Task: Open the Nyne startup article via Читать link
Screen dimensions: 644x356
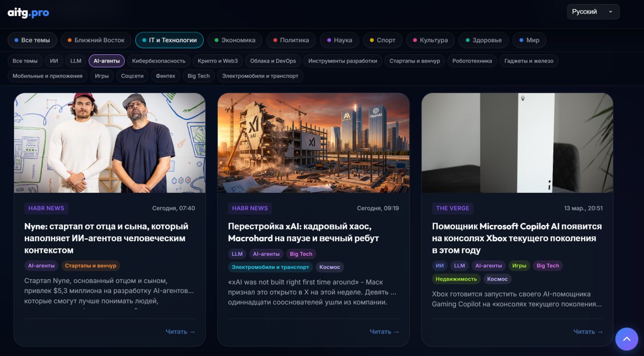Action: pyautogui.click(x=180, y=331)
